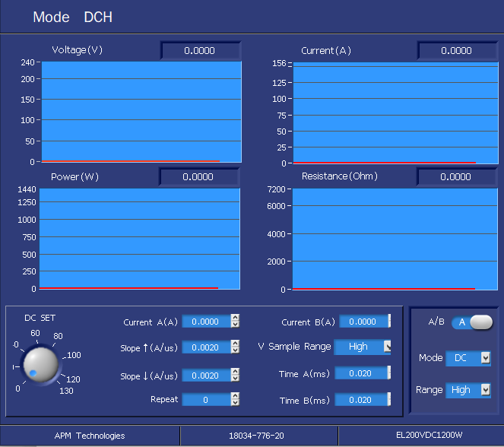Image resolution: width=504 pixels, height=447 pixels.
Task: Click the Current(A) readout box
Action: tap(456, 51)
